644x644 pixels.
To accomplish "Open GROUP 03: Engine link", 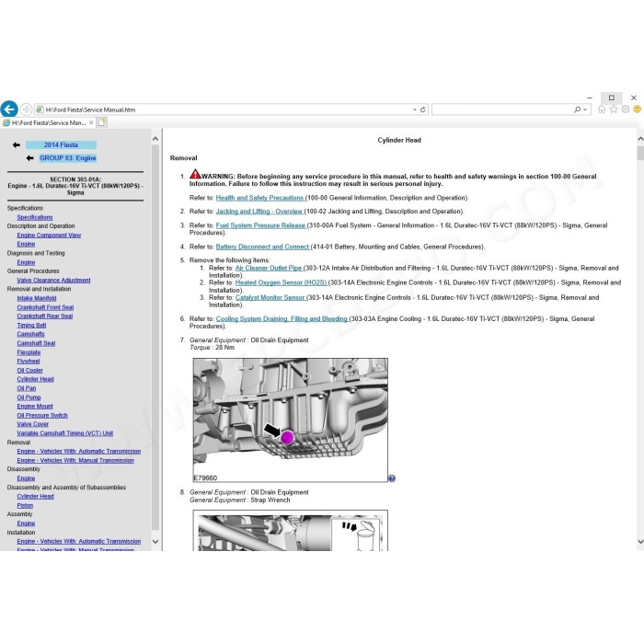I will pos(68,158).
